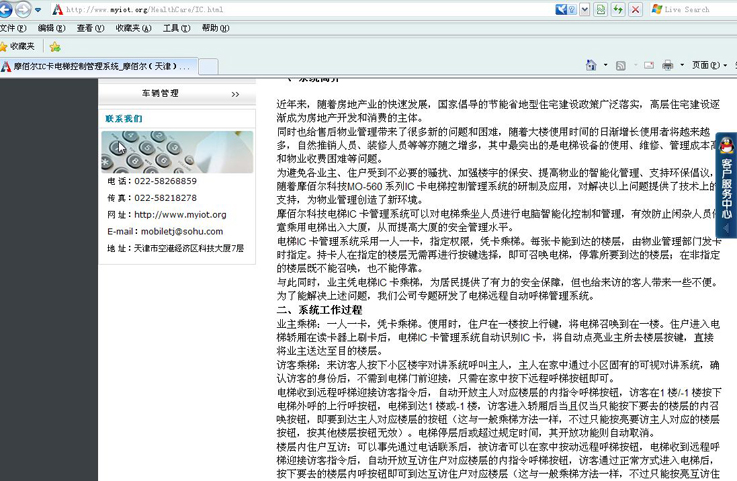Click the compatibility view torn-page icon
737x481 pixels.
(600, 9)
